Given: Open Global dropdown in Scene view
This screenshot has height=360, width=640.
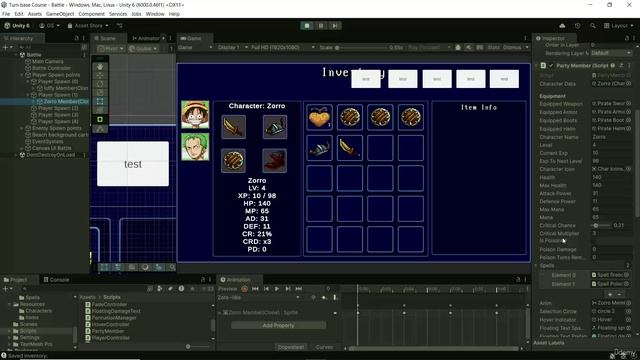Looking at the screenshot, I should [143, 49].
